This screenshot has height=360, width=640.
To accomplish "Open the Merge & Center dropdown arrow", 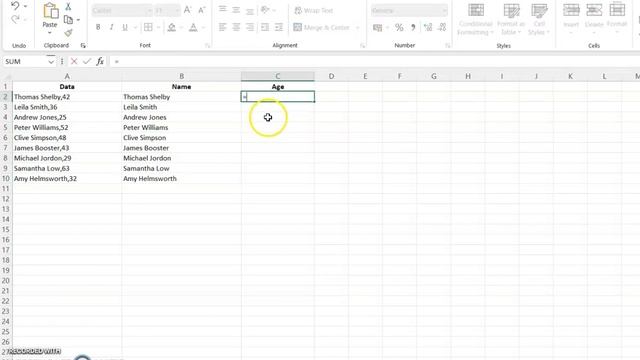I will point(358,28).
